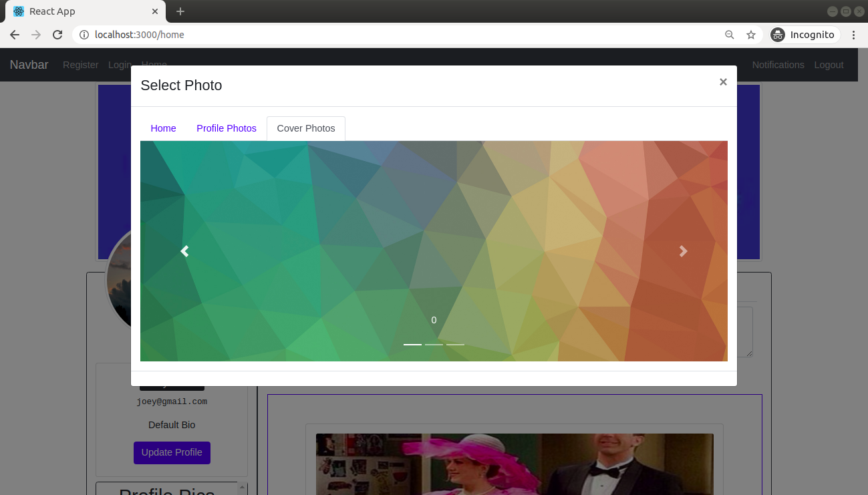Screen dimensions: 868x495
Task: Select second carousel indicator
Action: click(x=434, y=345)
